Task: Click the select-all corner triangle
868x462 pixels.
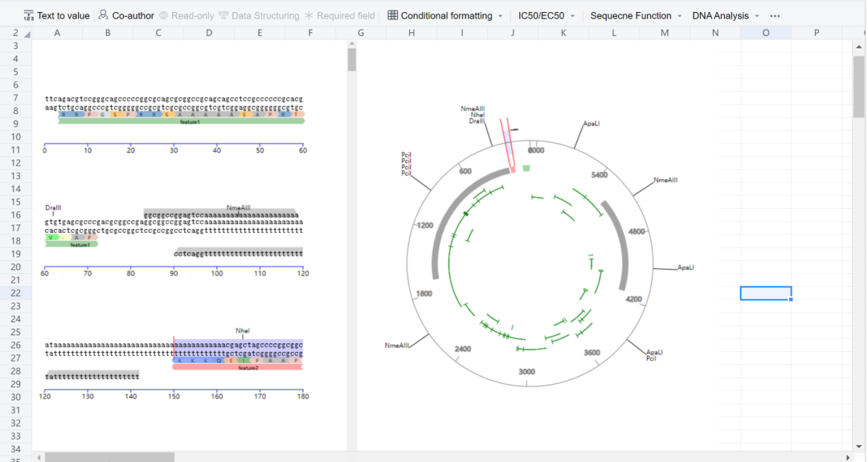Action: point(27,35)
